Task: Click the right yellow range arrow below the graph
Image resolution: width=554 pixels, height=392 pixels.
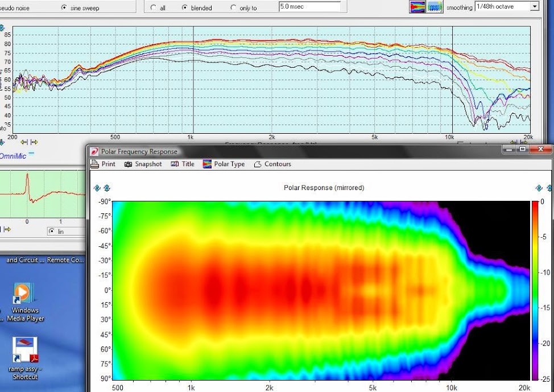Action: (34, 142)
